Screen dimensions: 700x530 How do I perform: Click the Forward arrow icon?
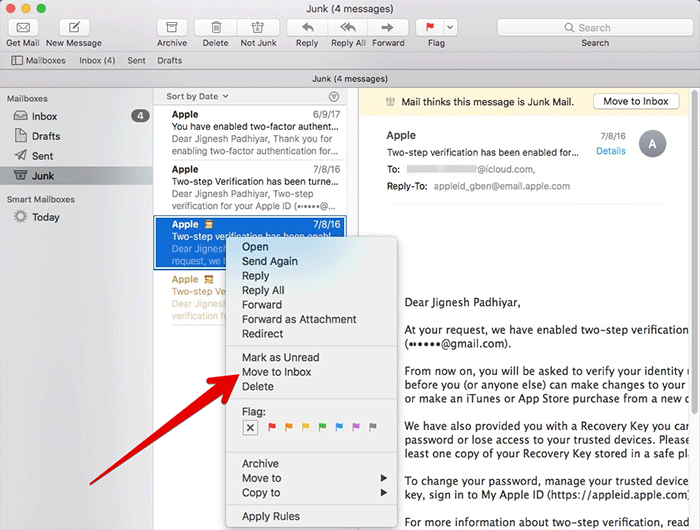(x=388, y=28)
